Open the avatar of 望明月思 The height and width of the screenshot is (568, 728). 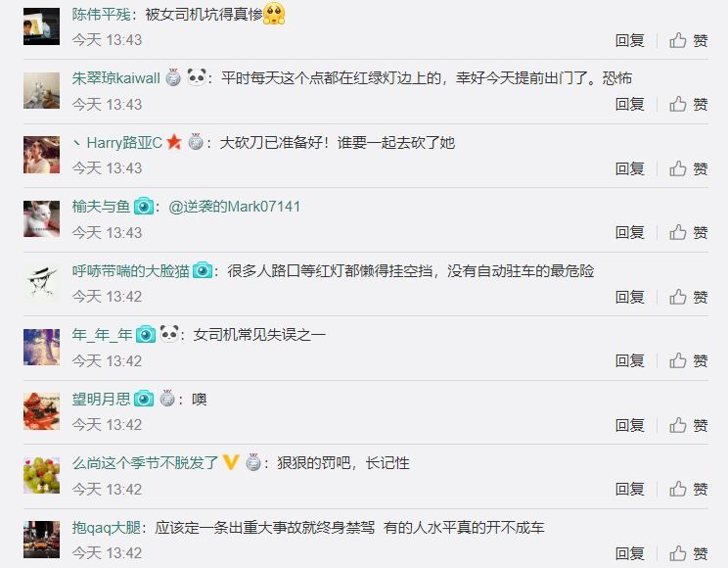tap(42, 411)
